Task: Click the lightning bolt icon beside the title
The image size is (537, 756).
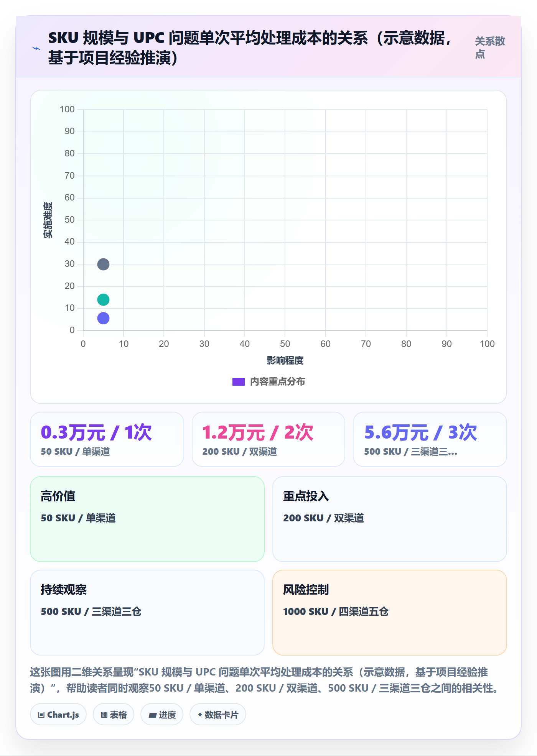Action: pyautogui.click(x=36, y=48)
